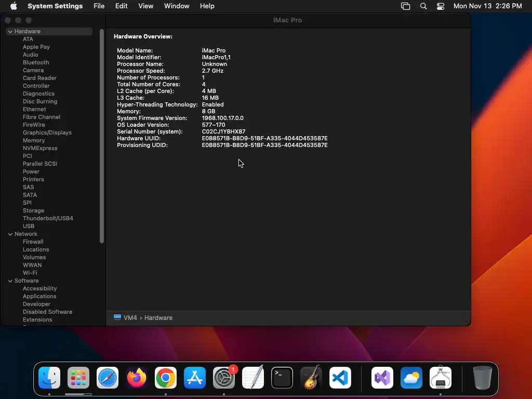
Task: Open the Window menu
Action: click(x=177, y=6)
